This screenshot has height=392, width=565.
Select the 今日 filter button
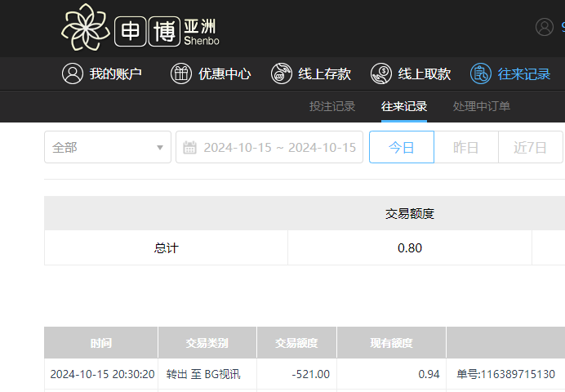point(402,147)
